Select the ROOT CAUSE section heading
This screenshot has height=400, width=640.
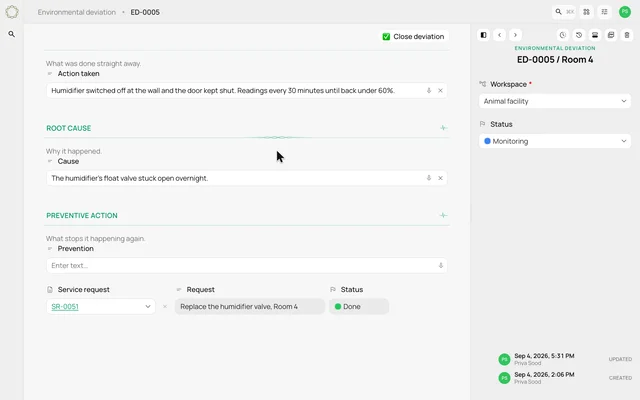69,128
